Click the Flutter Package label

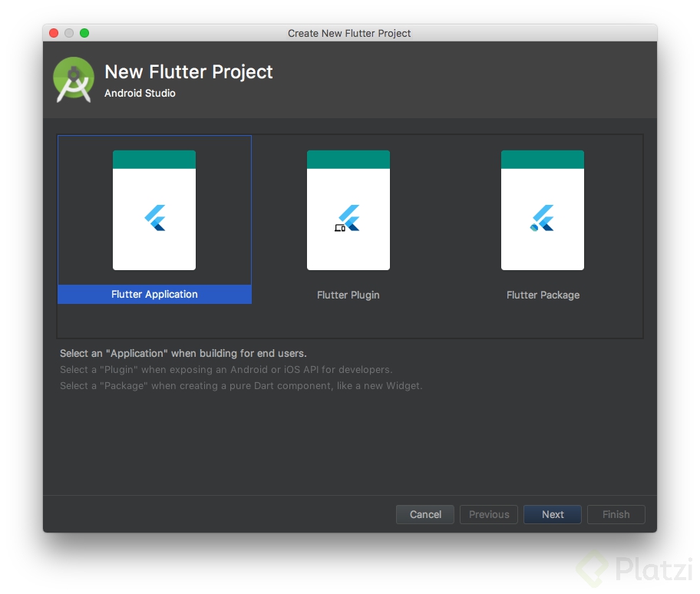pos(543,294)
